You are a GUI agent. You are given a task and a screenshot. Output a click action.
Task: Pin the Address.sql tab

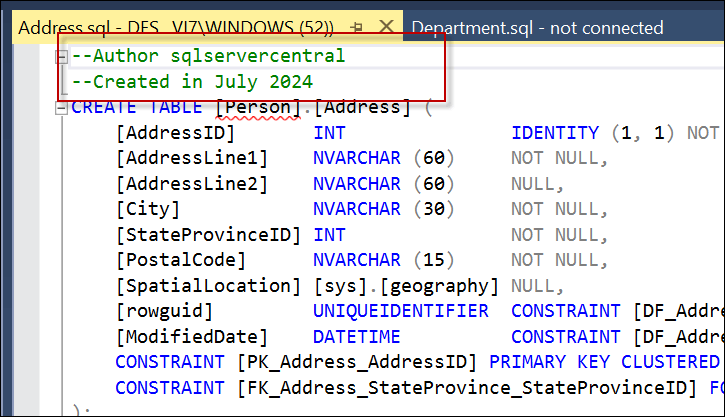click(356, 27)
